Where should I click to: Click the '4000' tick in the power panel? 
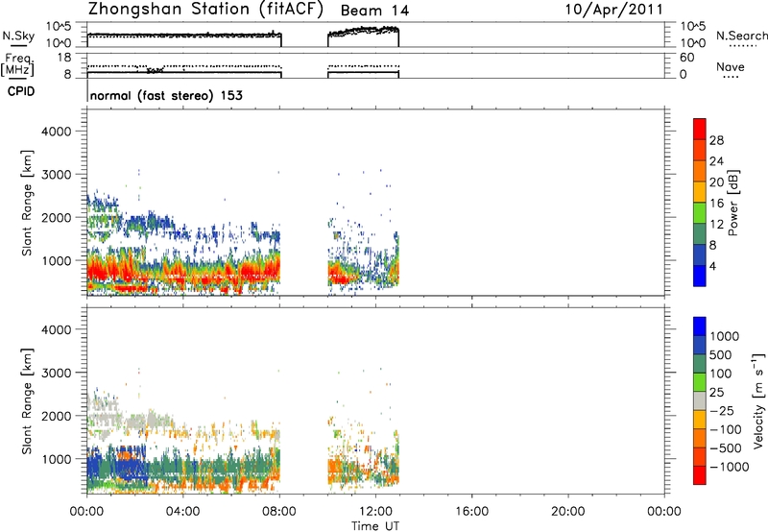coord(57,132)
